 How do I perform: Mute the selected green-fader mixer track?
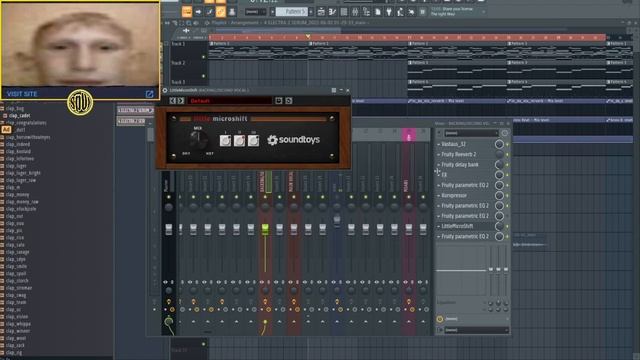pyautogui.click(x=265, y=197)
